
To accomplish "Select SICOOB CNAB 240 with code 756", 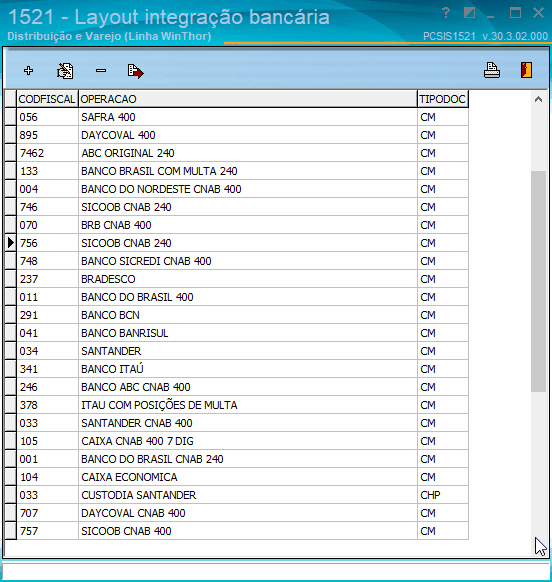I will pos(236,243).
